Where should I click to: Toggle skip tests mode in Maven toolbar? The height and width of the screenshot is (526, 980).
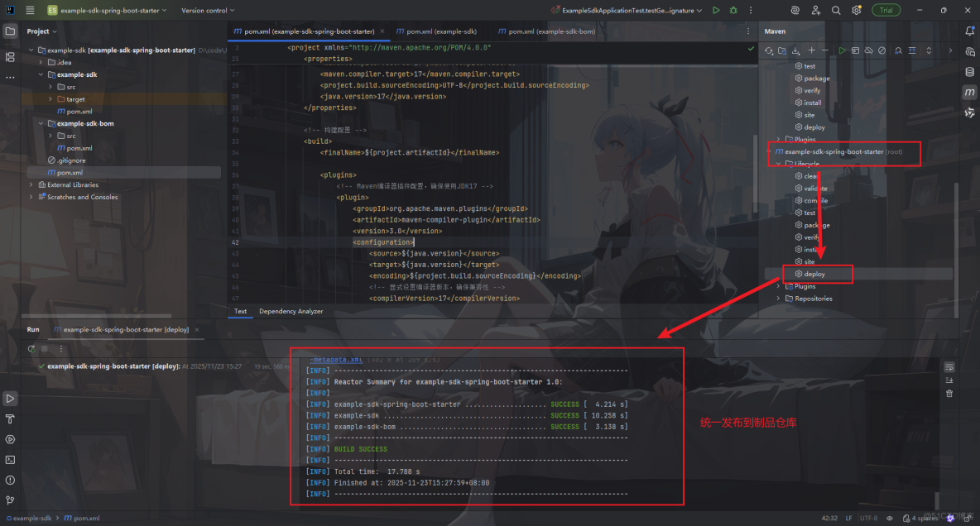pyautogui.click(x=882, y=50)
